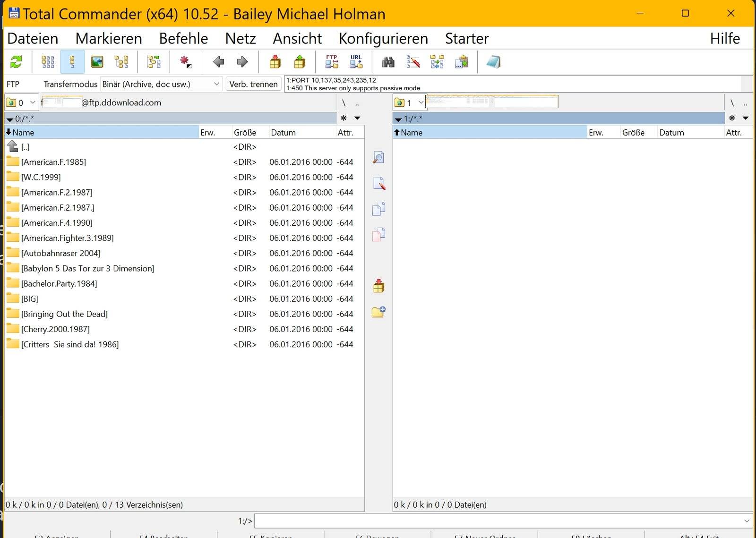Open the Transfermodus combo box
756x538 pixels.
pos(161,84)
